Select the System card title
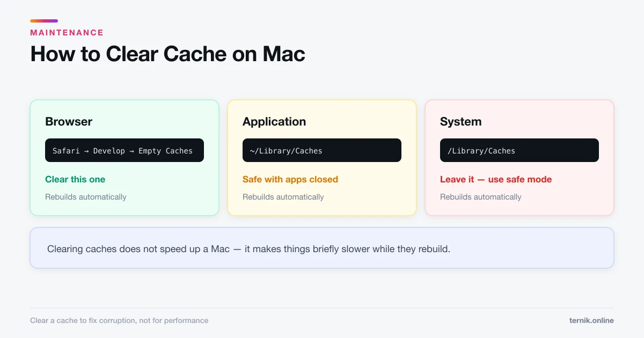Viewport: 644px width, 338px height. coord(460,122)
